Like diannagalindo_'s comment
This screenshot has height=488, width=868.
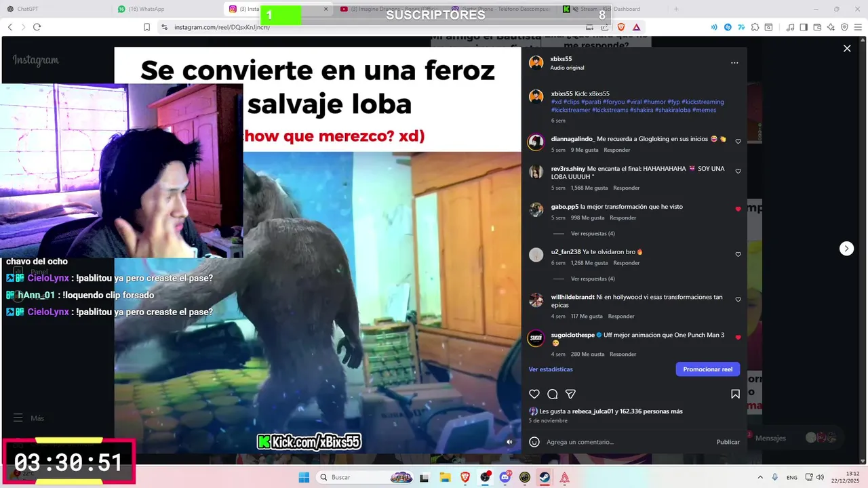(x=738, y=142)
